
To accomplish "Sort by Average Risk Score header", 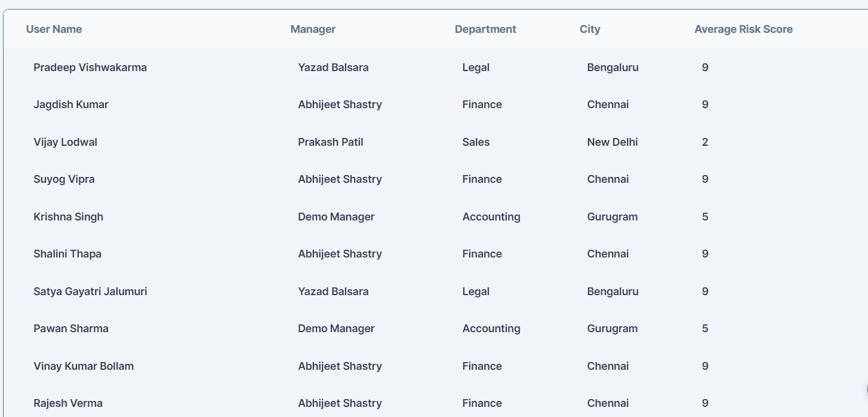I will [x=743, y=29].
